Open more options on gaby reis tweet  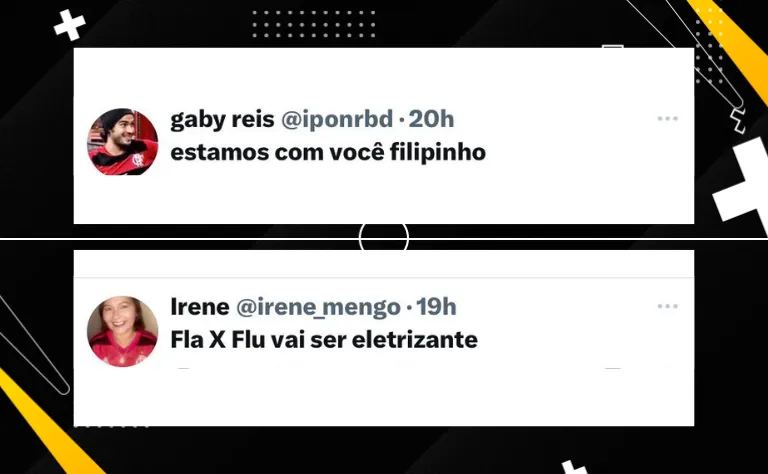coord(667,118)
